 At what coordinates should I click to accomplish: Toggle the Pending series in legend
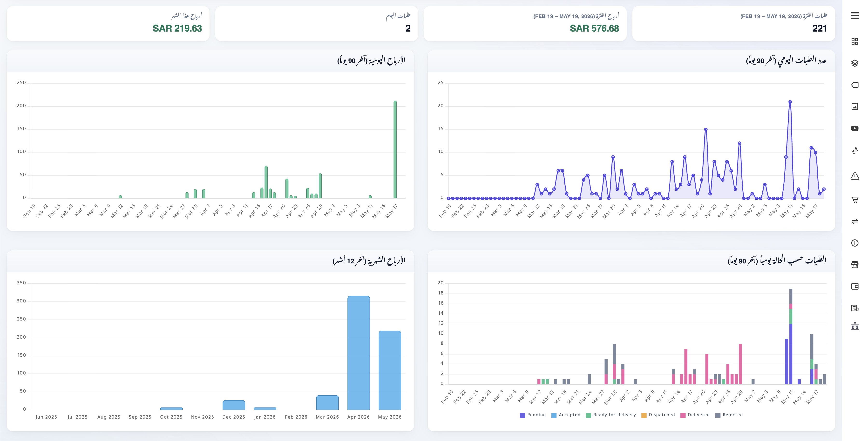click(533, 415)
